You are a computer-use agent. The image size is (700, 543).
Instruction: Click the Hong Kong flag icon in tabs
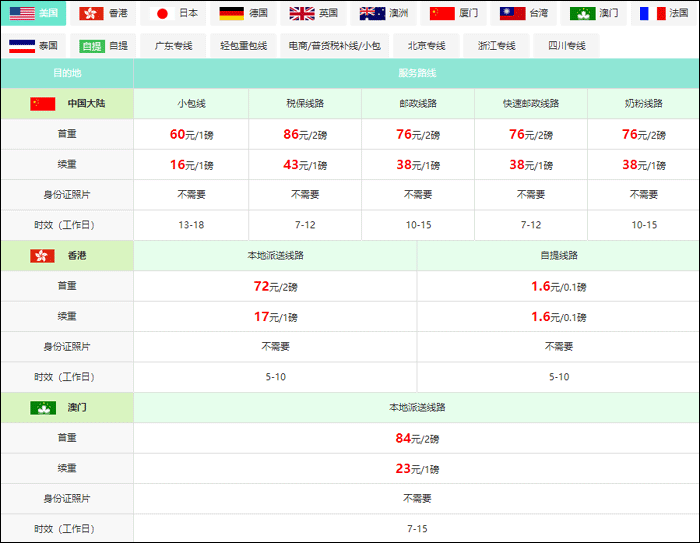click(x=91, y=13)
